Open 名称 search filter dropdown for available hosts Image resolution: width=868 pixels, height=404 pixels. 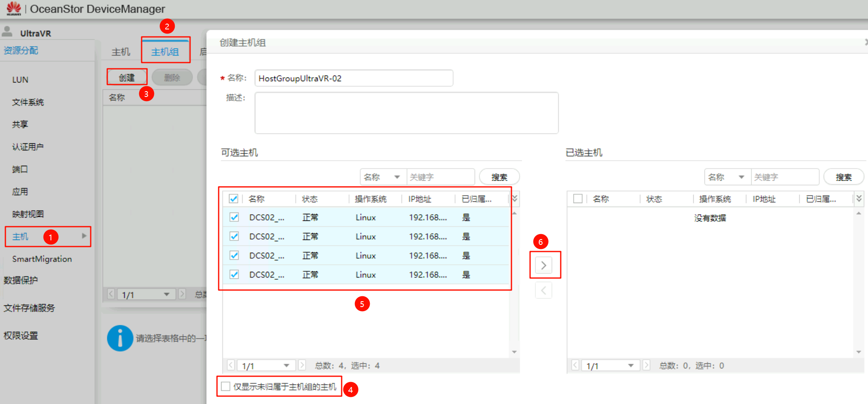(383, 177)
